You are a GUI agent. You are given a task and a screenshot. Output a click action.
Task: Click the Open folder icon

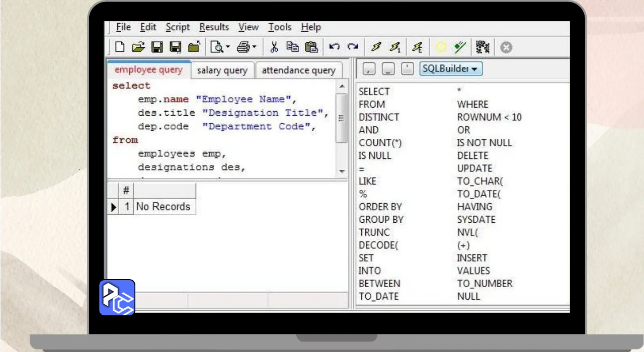pyautogui.click(x=138, y=47)
